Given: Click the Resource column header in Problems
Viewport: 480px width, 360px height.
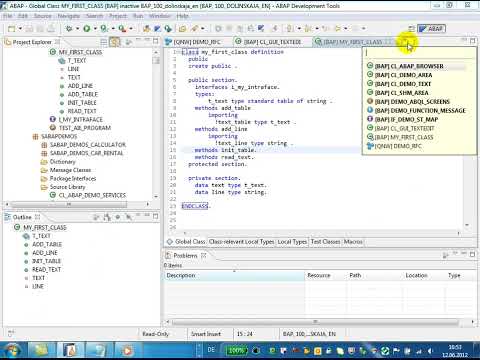Looking at the screenshot, I should (x=325, y=275).
